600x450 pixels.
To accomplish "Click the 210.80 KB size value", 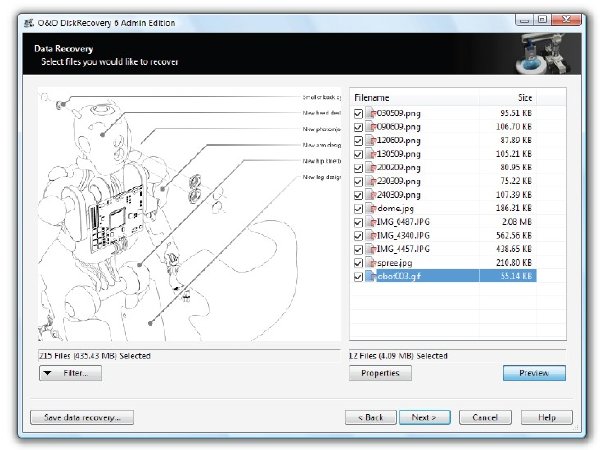I will [514, 263].
